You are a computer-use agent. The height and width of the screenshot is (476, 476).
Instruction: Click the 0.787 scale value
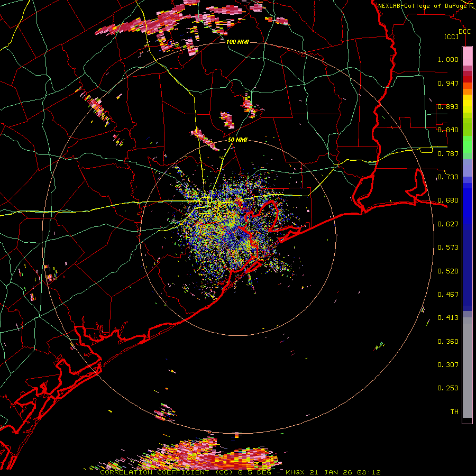448,153
